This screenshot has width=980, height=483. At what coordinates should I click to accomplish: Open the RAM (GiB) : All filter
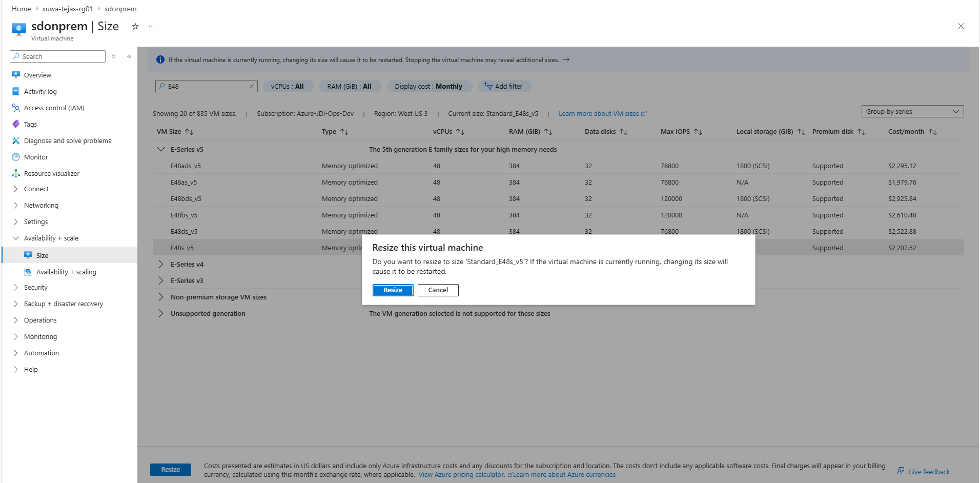(x=350, y=86)
